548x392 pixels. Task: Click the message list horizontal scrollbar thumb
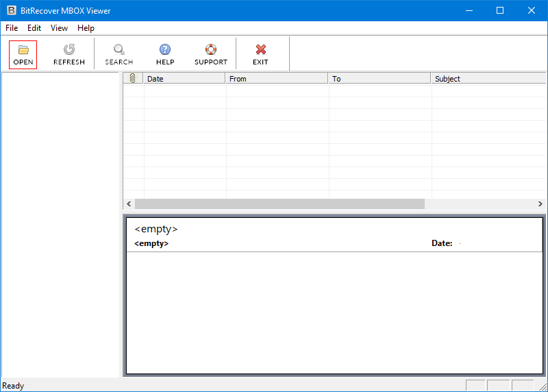tap(279, 204)
